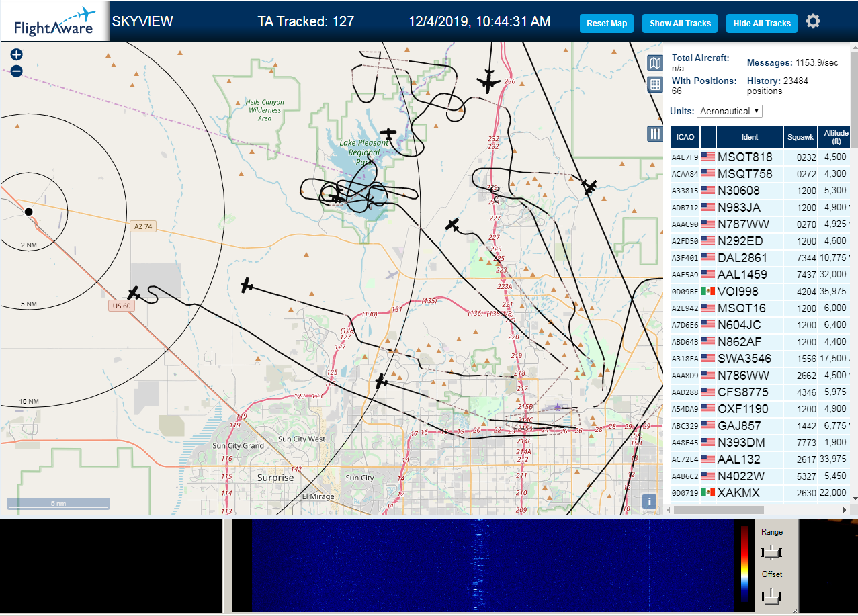Sort table by Ident column header
Image resolution: width=858 pixels, height=616 pixels.
750,137
